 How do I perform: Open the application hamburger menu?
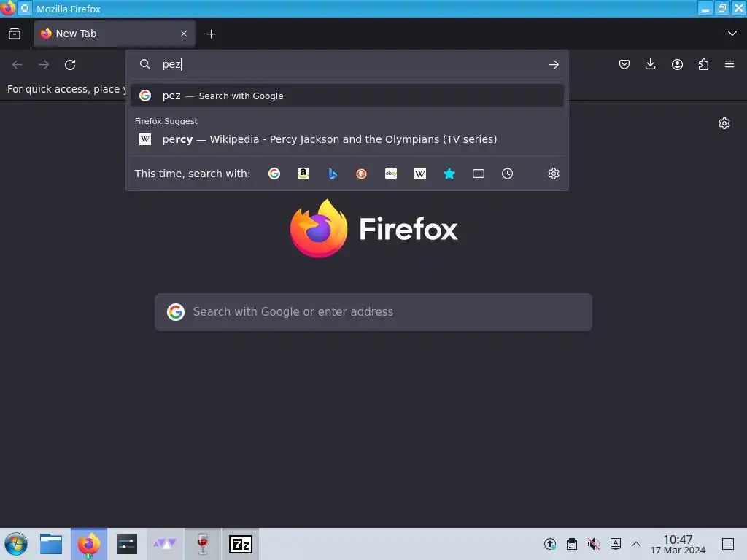729,64
